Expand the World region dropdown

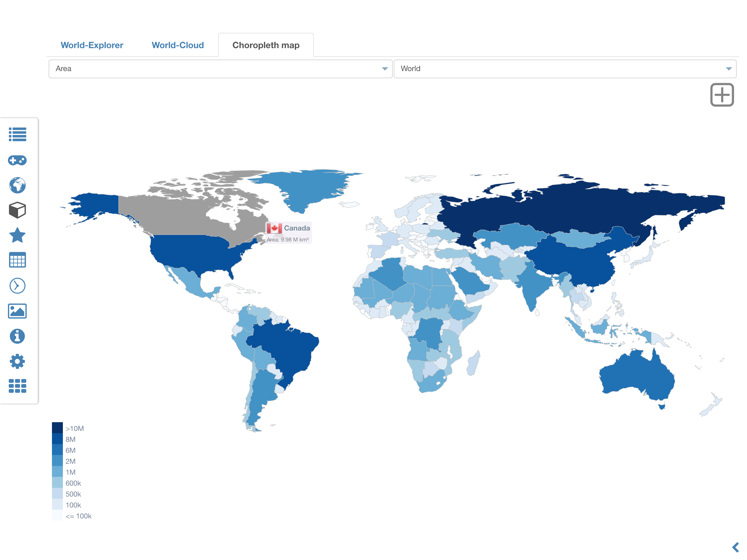(565, 69)
